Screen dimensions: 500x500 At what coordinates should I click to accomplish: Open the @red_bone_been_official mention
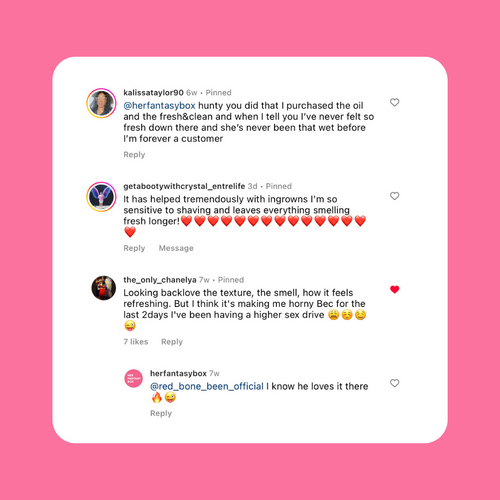207,386
